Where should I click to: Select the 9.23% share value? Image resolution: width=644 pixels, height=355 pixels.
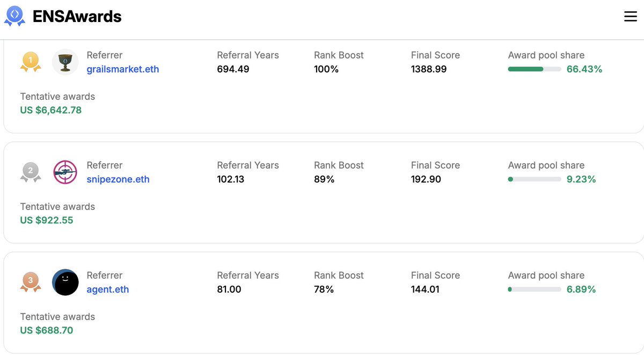click(x=581, y=179)
